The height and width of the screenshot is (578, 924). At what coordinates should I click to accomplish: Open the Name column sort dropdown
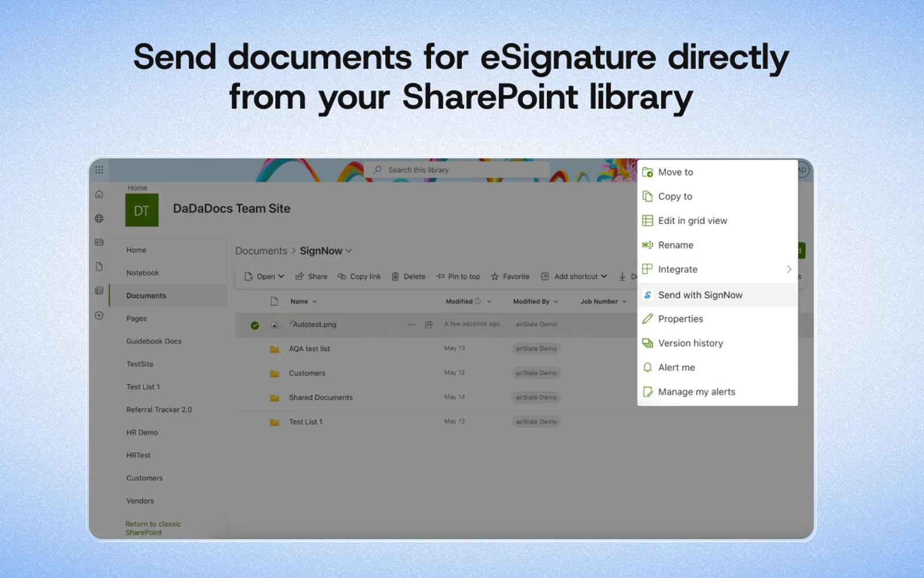tap(314, 302)
